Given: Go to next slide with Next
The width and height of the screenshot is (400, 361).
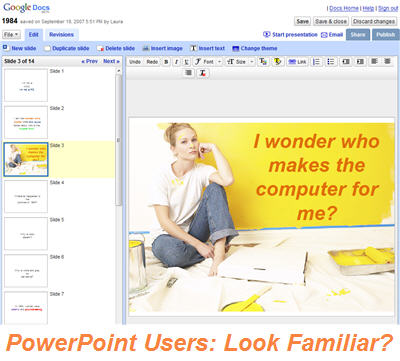Looking at the screenshot, I should (111, 61).
